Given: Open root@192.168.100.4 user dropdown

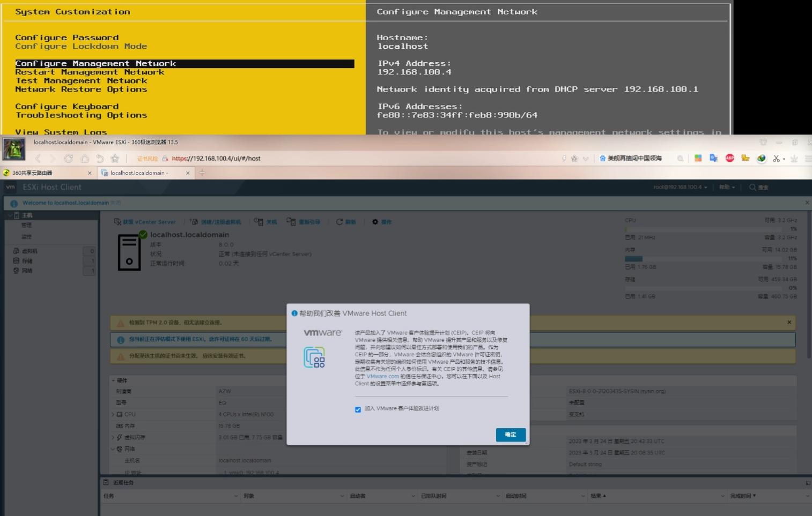Looking at the screenshot, I should pyautogui.click(x=680, y=187).
